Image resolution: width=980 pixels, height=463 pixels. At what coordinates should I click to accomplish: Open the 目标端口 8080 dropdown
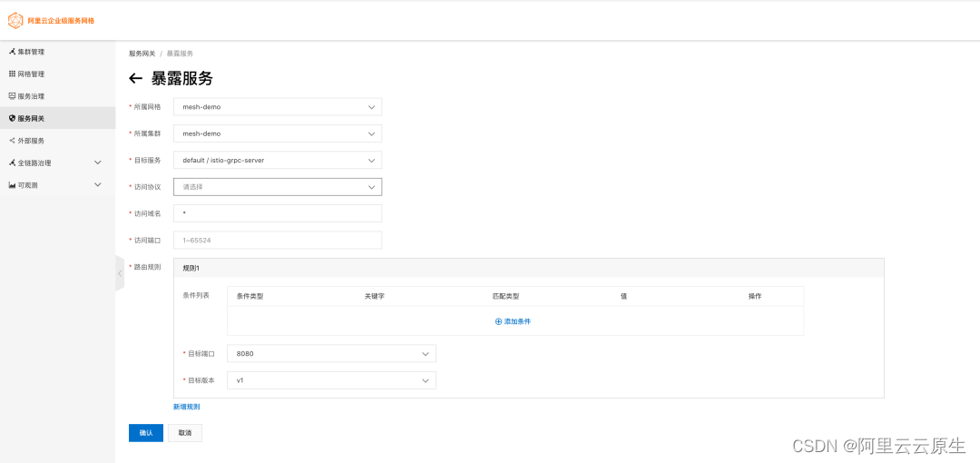tap(331, 353)
